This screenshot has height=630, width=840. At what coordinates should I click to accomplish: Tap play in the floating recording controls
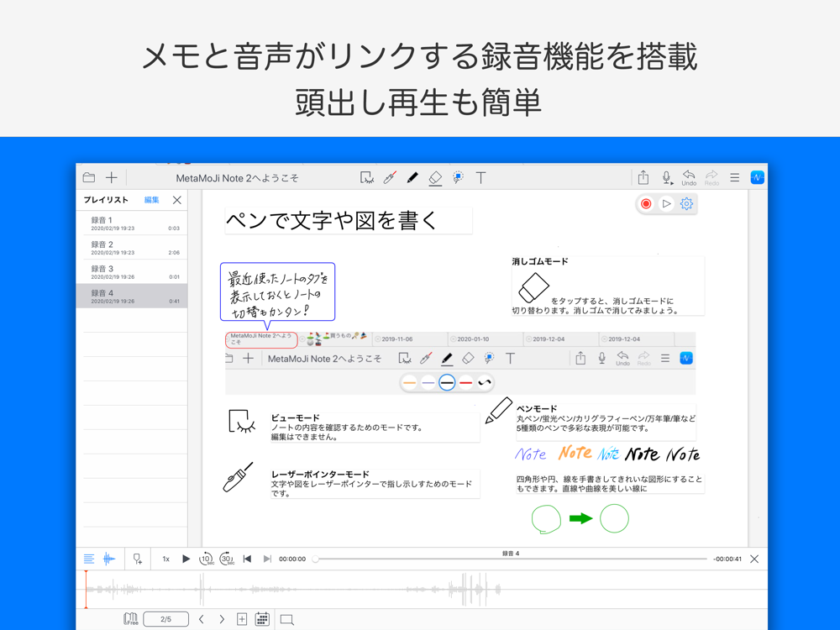pos(666,203)
